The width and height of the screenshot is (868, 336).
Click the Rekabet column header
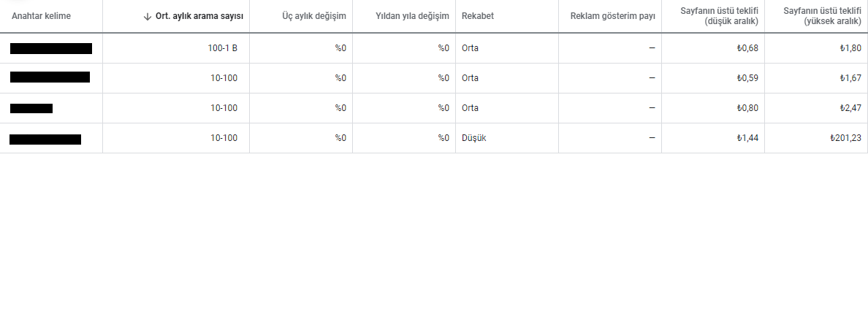point(478,16)
